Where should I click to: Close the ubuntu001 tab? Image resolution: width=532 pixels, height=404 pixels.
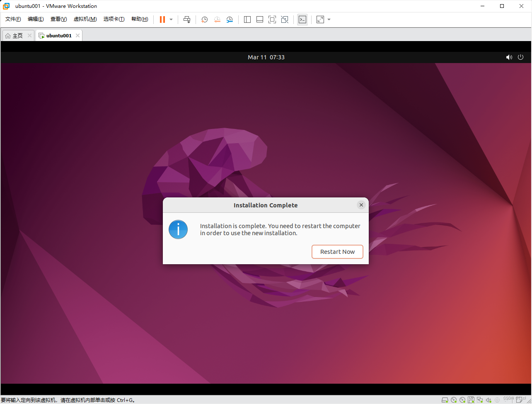pos(77,36)
